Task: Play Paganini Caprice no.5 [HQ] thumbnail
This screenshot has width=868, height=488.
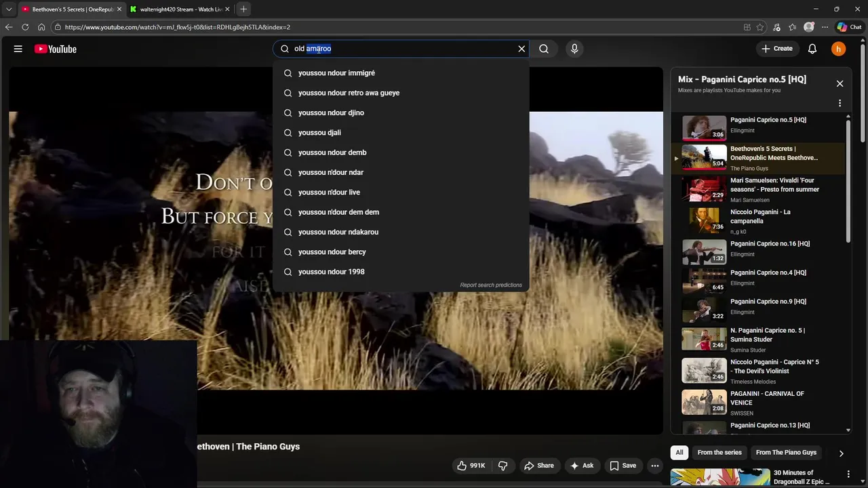Action: (x=704, y=127)
